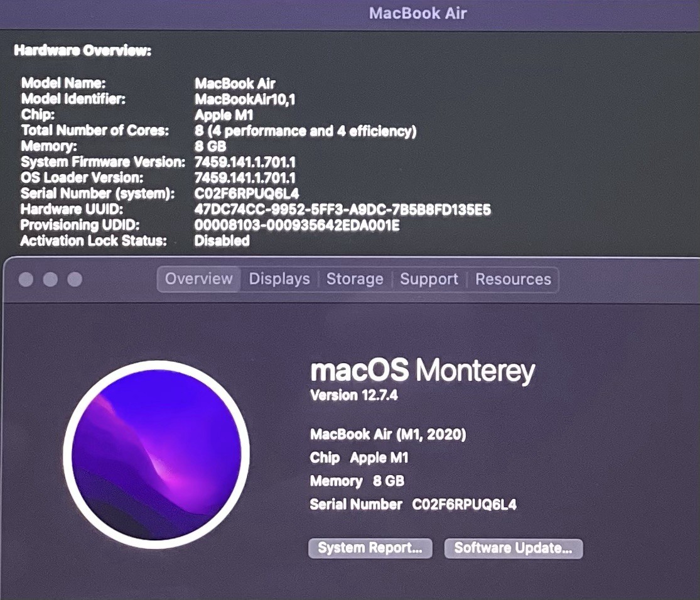Click the Provisioning UDID: label
The height and width of the screenshot is (600, 700).
click(x=80, y=225)
